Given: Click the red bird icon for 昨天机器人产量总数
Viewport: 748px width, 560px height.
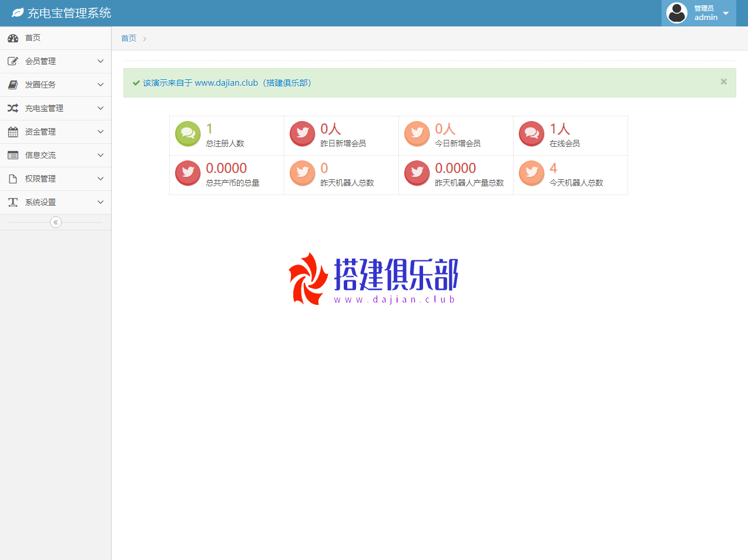Looking at the screenshot, I should 417,173.
